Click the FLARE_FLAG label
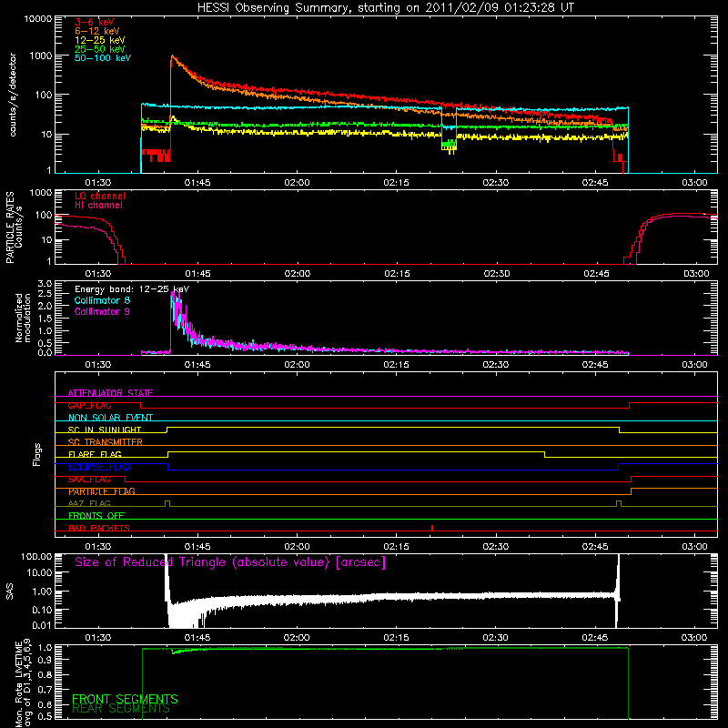This screenshot has width=728, height=728. coord(95,454)
